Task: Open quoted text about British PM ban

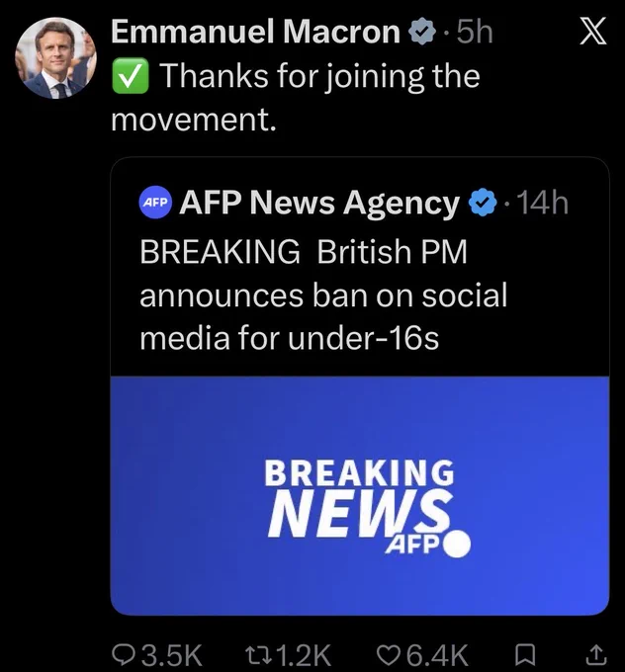Action: pos(323,294)
